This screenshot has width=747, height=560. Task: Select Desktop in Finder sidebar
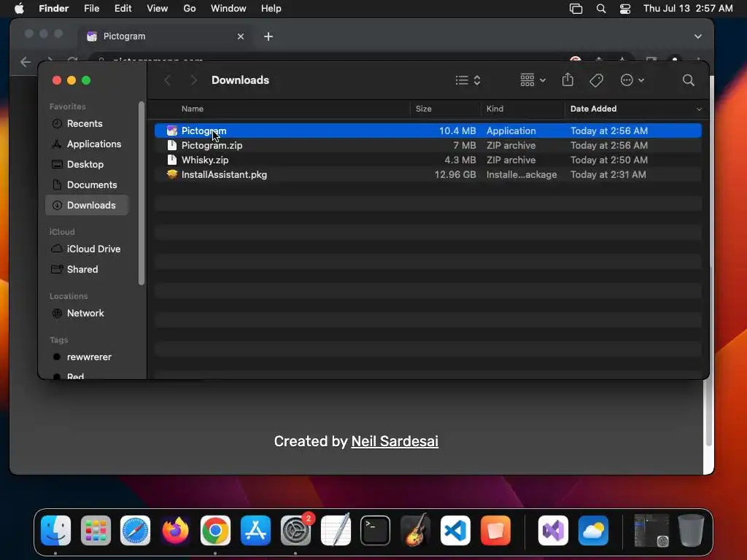coord(87,164)
